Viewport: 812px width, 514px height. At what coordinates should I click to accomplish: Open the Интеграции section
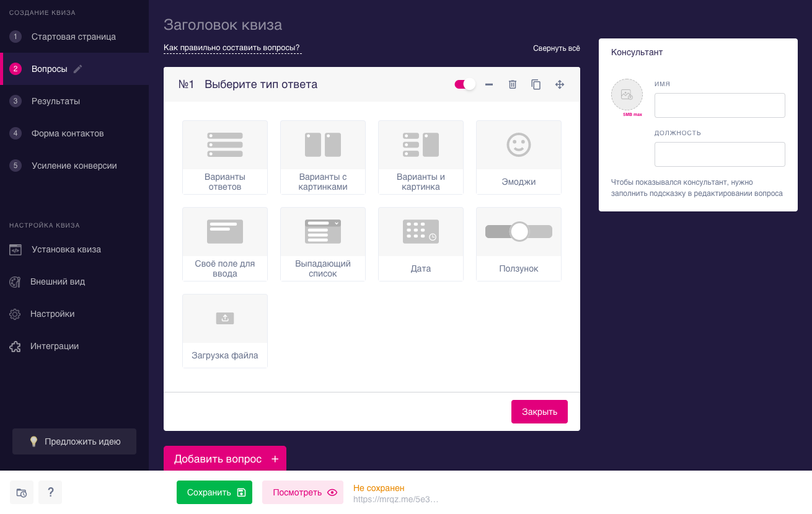(55, 346)
